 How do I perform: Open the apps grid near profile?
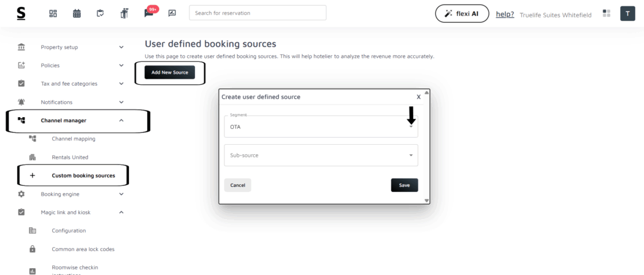(x=606, y=13)
